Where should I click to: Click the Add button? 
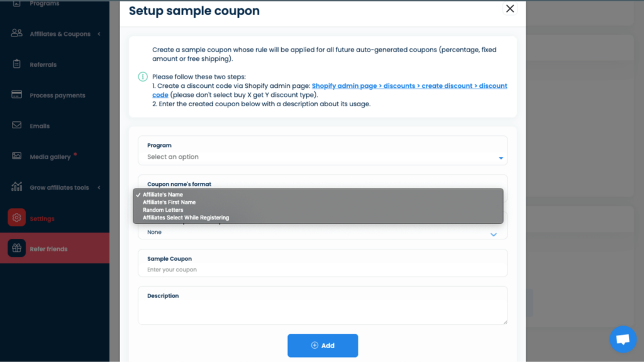pos(323,346)
